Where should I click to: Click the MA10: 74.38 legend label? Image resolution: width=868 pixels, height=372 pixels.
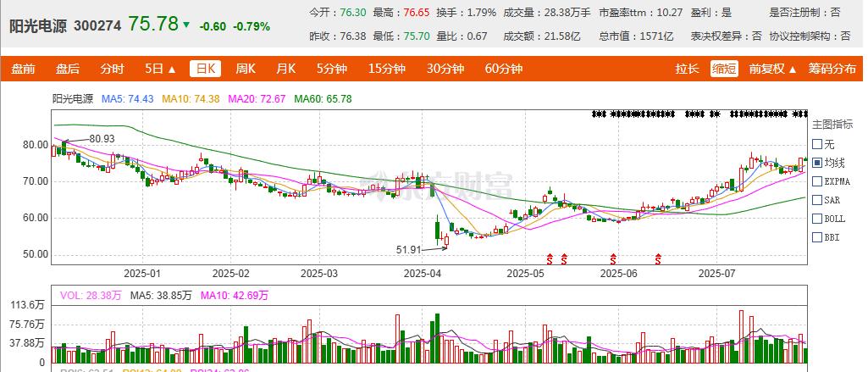pyautogui.click(x=191, y=99)
